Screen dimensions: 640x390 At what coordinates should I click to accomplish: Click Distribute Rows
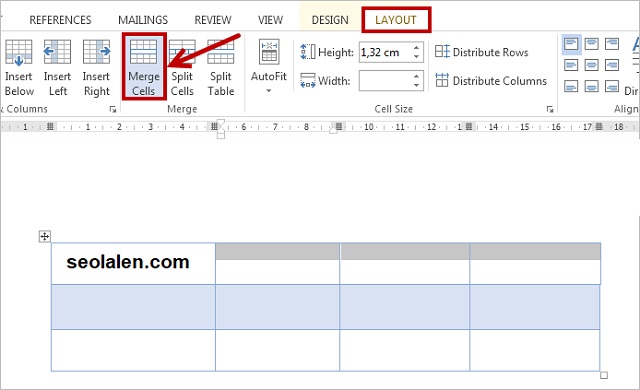click(x=482, y=52)
